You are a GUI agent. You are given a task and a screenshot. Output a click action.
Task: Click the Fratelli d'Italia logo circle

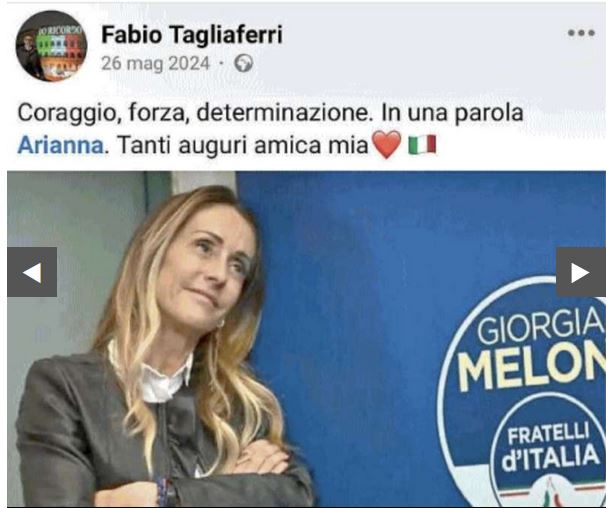(547, 447)
